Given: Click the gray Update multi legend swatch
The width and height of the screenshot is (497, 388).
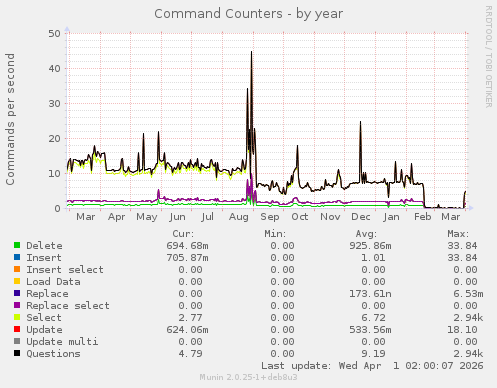Looking at the screenshot, I should coord(17,341).
